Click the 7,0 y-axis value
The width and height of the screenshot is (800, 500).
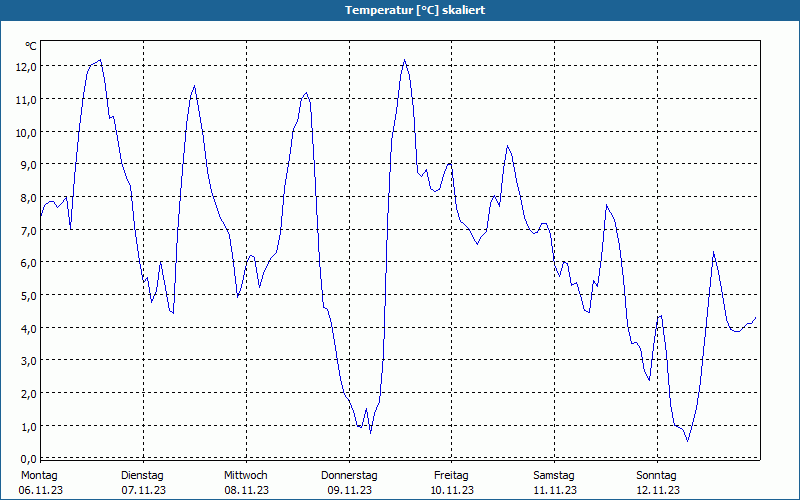(x=28, y=230)
